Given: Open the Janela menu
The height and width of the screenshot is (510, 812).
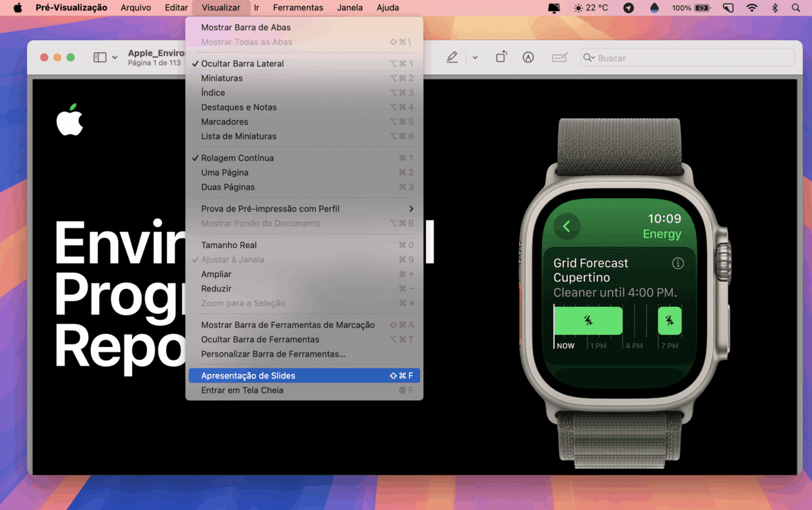Looking at the screenshot, I should (350, 8).
